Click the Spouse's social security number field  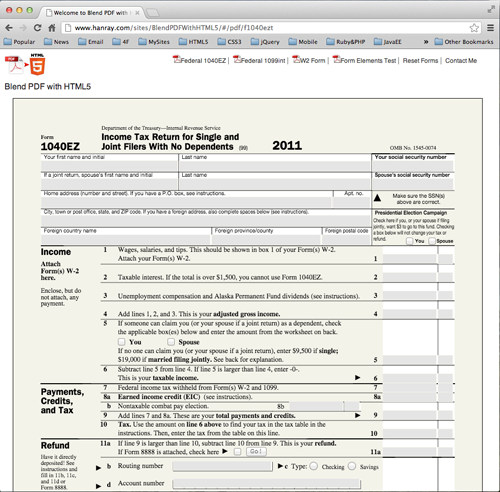tap(413, 184)
